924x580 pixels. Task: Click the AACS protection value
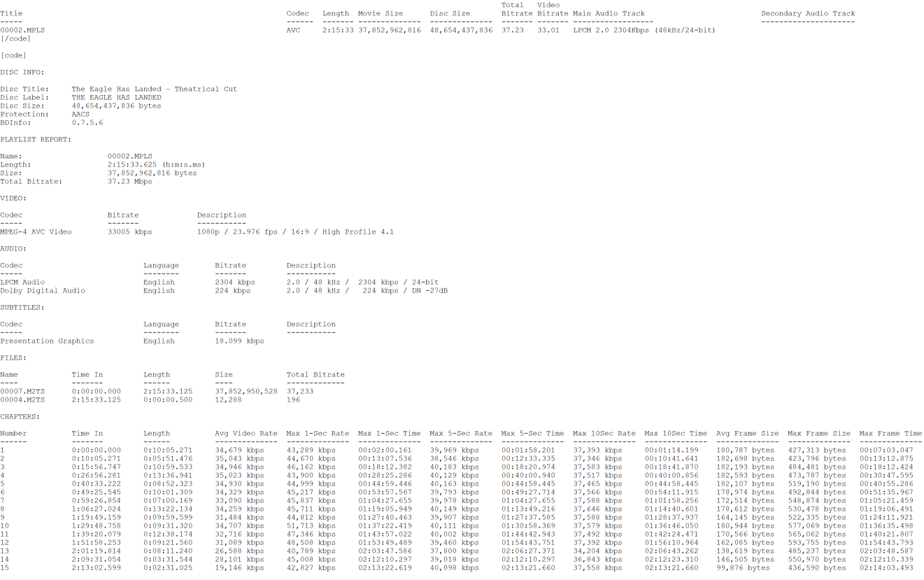coord(80,115)
